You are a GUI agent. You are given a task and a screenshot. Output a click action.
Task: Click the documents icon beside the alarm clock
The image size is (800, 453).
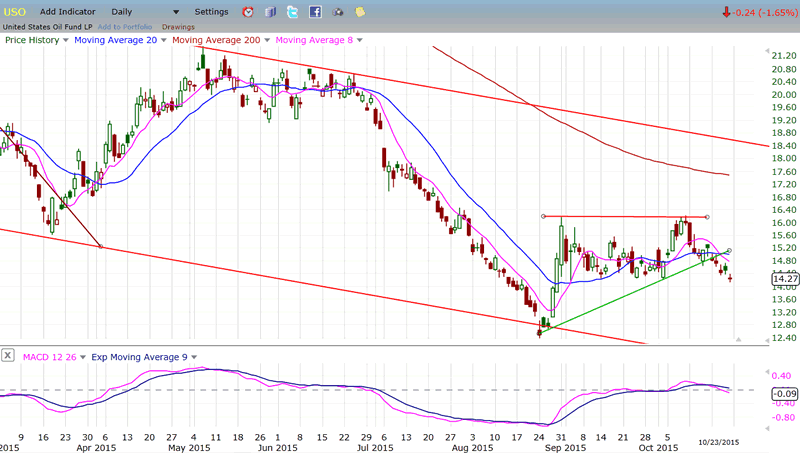tap(270, 12)
